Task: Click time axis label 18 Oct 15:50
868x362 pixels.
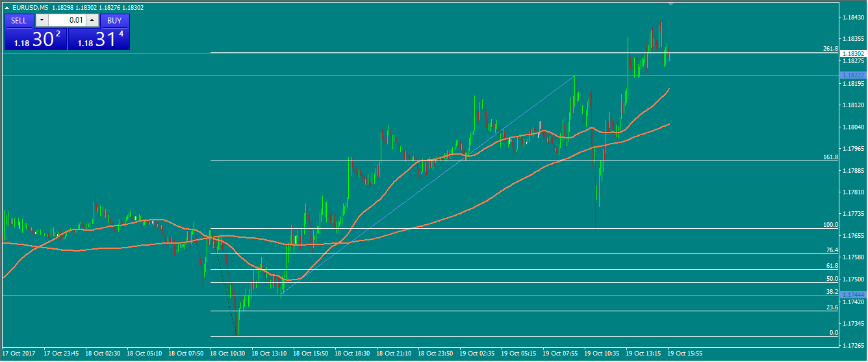Action: pos(311,354)
